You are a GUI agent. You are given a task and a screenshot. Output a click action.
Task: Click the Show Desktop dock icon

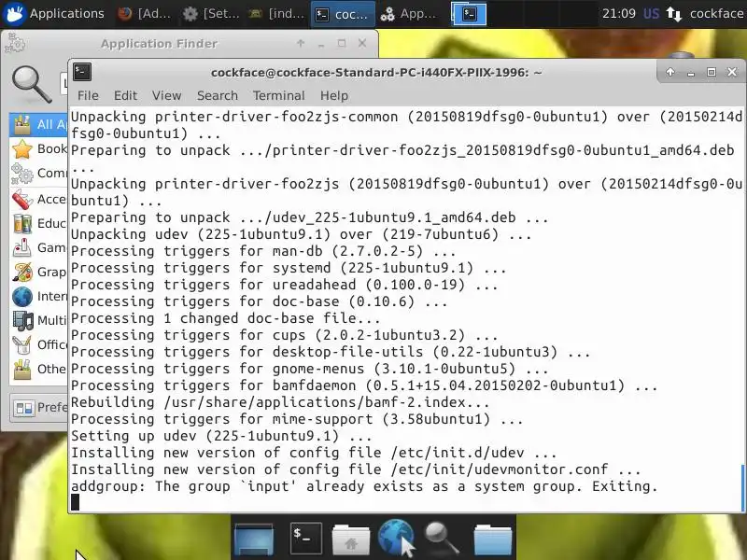click(x=254, y=539)
